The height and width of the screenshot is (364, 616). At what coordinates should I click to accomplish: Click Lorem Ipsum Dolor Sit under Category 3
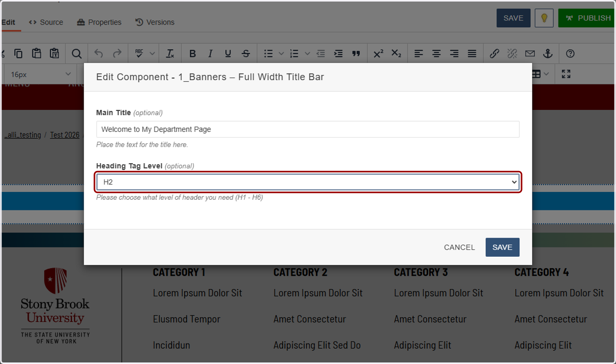pos(439,293)
